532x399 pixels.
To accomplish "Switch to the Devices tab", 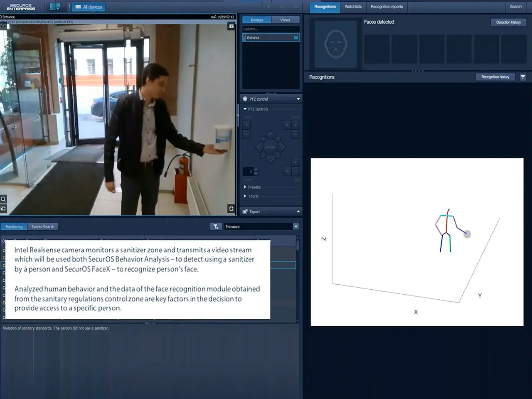I will 256,20.
